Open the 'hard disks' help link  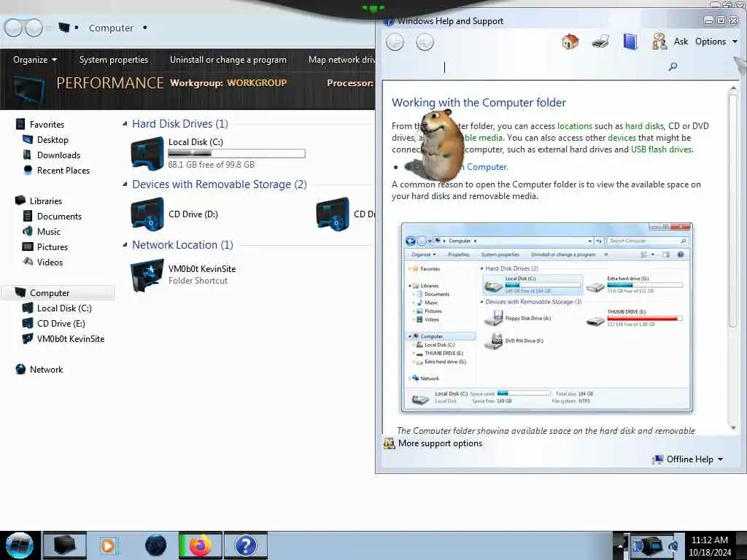644,125
